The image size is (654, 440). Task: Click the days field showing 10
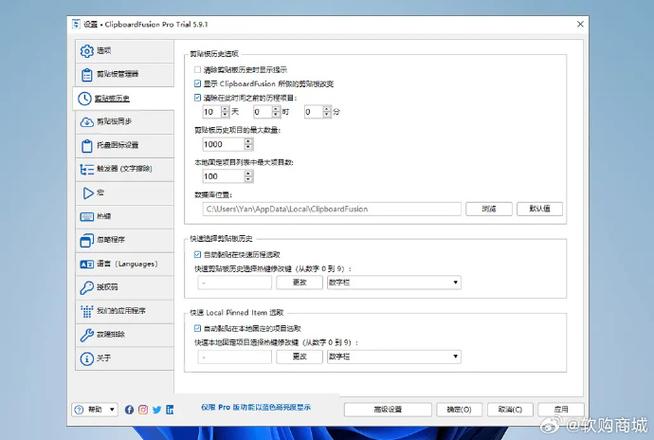(212, 112)
